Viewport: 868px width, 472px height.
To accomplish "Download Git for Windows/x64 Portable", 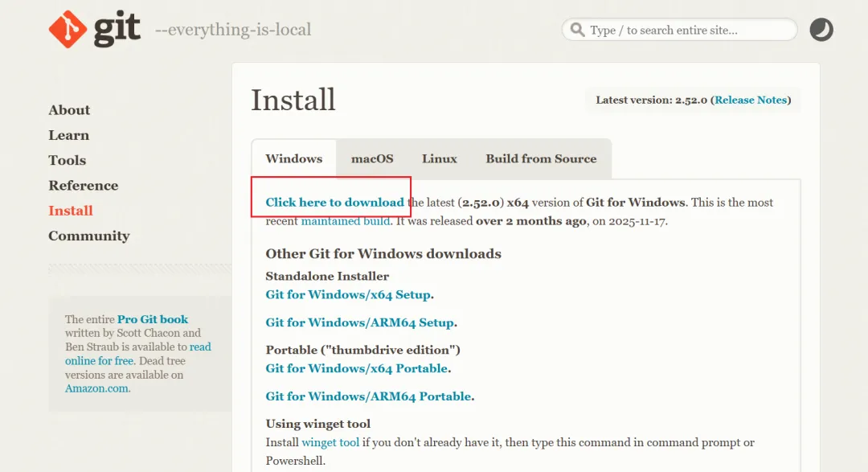I will pos(357,368).
